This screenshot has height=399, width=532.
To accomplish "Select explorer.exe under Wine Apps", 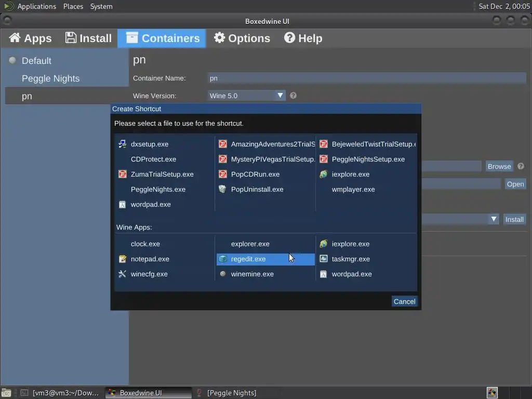I will click(x=250, y=244).
